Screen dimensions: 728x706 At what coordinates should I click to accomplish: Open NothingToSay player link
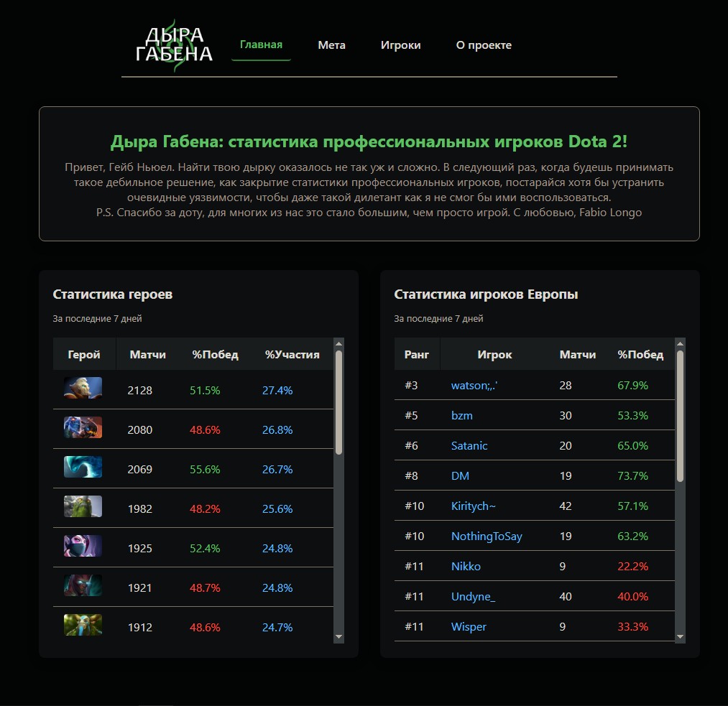tap(487, 537)
